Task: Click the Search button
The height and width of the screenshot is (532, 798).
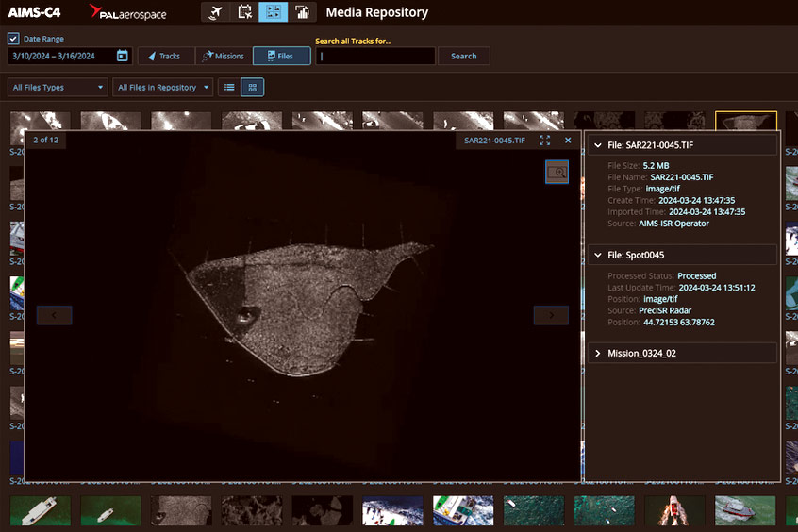Action: [463, 57]
